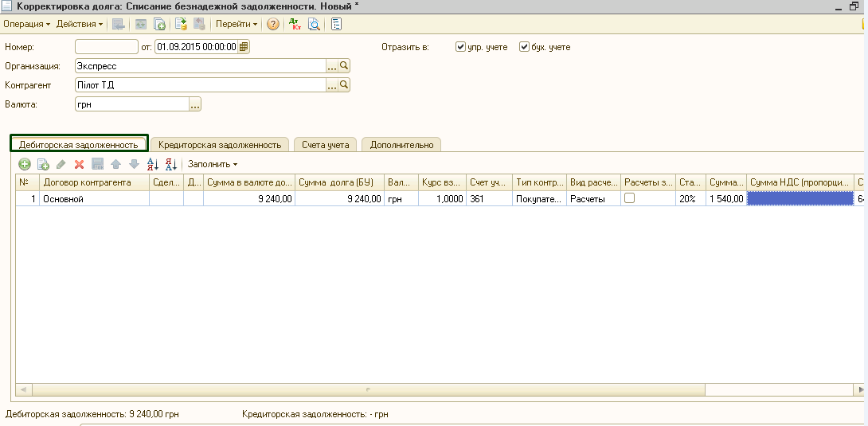Image resolution: width=868 pixels, height=426 pixels.
Task: Click the horizontal scrollbar thumb
Action: click(368, 389)
